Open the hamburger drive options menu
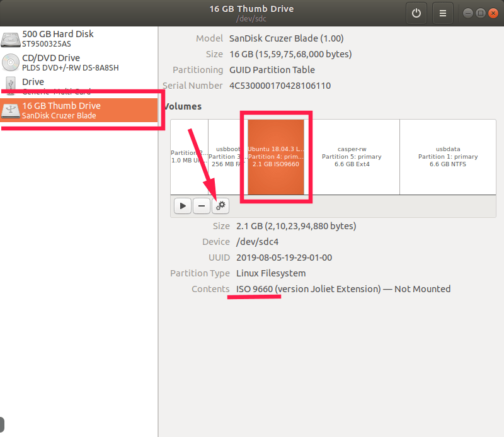The height and width of the screenshot is (437, 504). [x=443, y=13]
